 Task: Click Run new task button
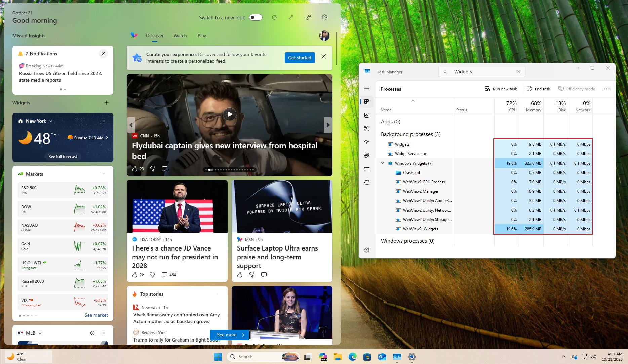click(501, 89)
